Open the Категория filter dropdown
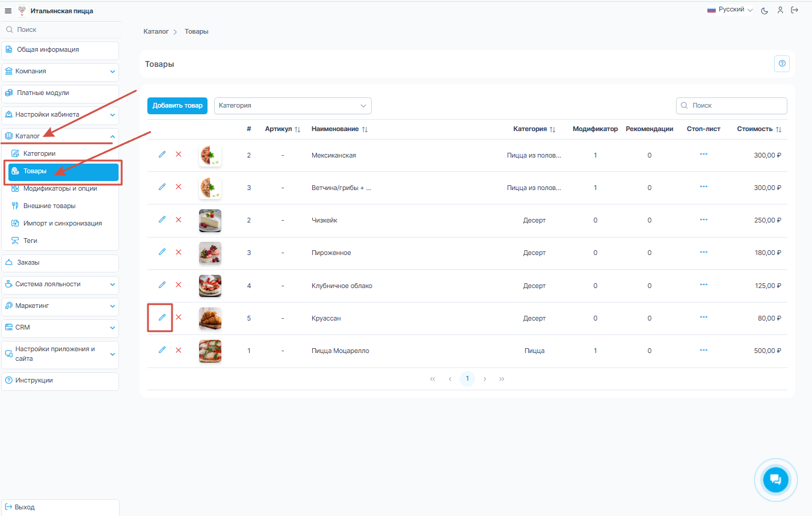Viewport: 812px width, 516px height. (x=293, y=105)
